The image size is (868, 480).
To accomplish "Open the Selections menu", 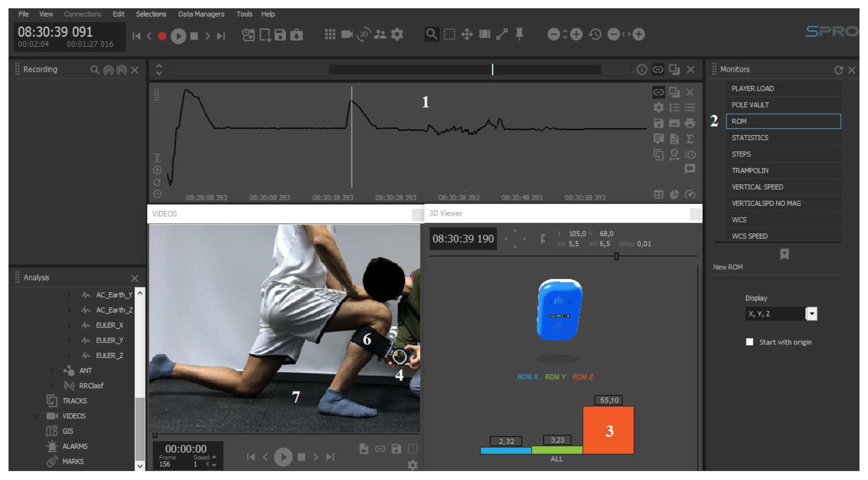I will click(151, 14).
